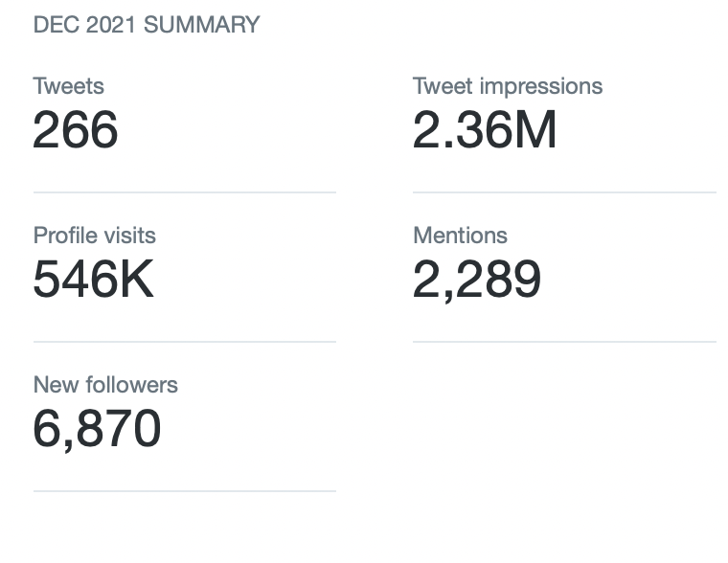Click the divider line under New followers
The image size is (728, 563).
coord(185,491)
